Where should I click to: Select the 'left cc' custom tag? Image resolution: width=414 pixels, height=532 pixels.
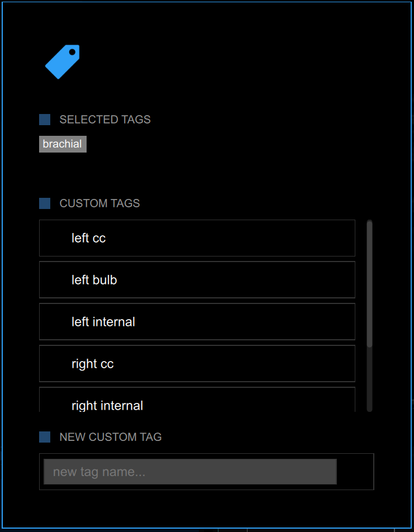pyautogui.click(x=197, y=238)
